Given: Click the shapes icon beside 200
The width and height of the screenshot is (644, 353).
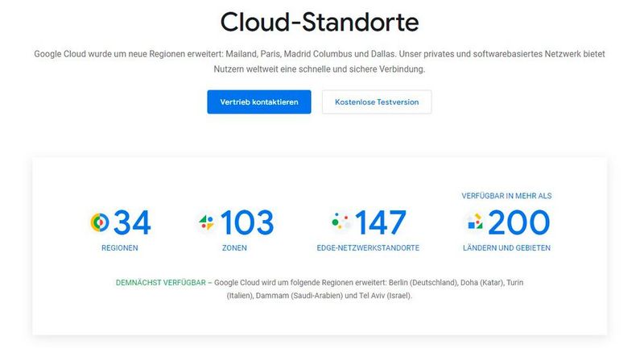Looking at the screenshot, I should [x=475, y=222].
